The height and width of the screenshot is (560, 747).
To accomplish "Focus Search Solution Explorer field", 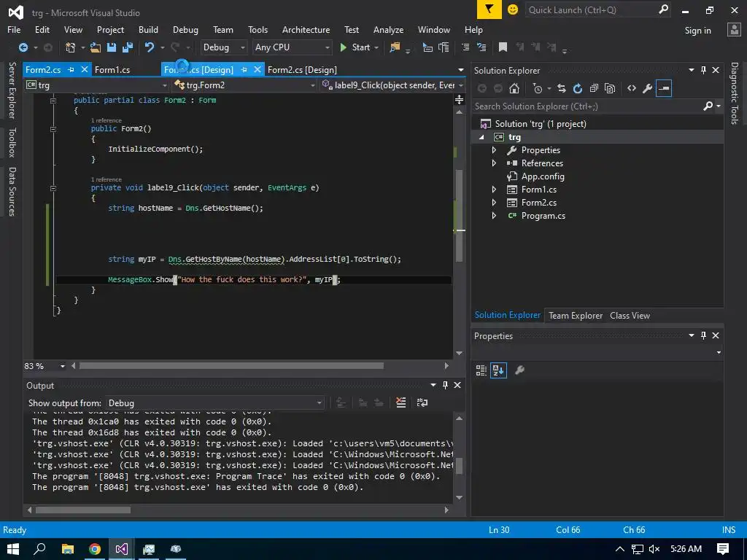I will click(x=587, y=106).
